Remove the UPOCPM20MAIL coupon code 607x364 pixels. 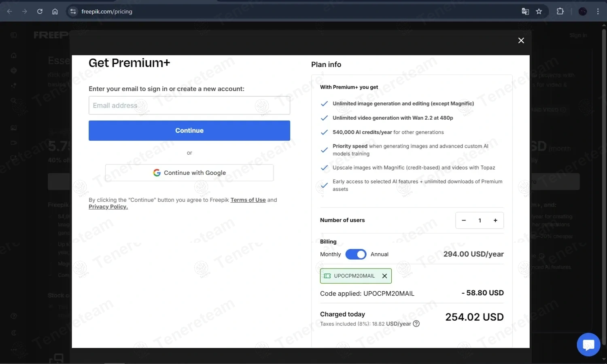(384, 276)
